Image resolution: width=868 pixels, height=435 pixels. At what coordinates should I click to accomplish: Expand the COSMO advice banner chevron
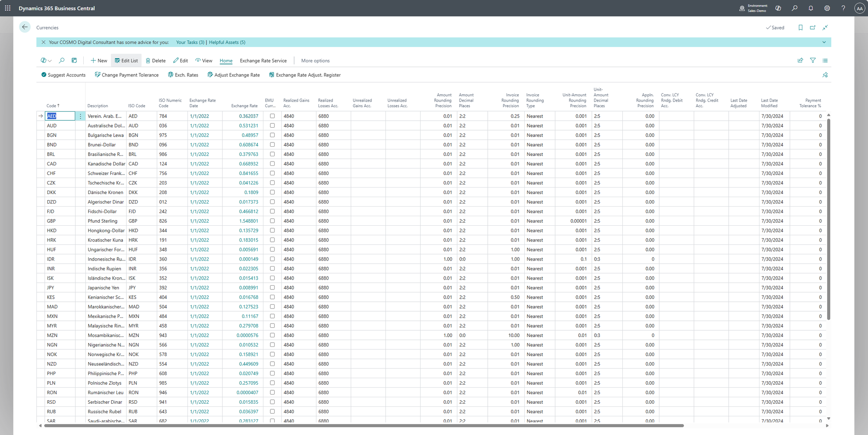824,43
